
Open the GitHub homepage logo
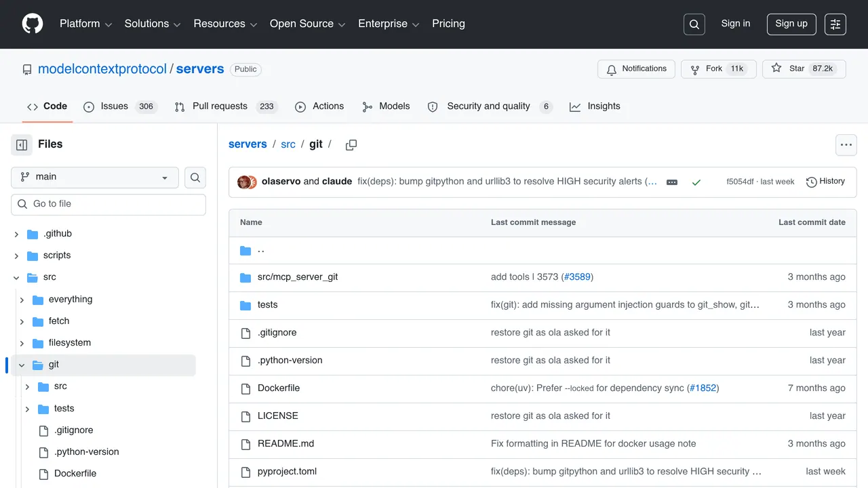(33, 24)
